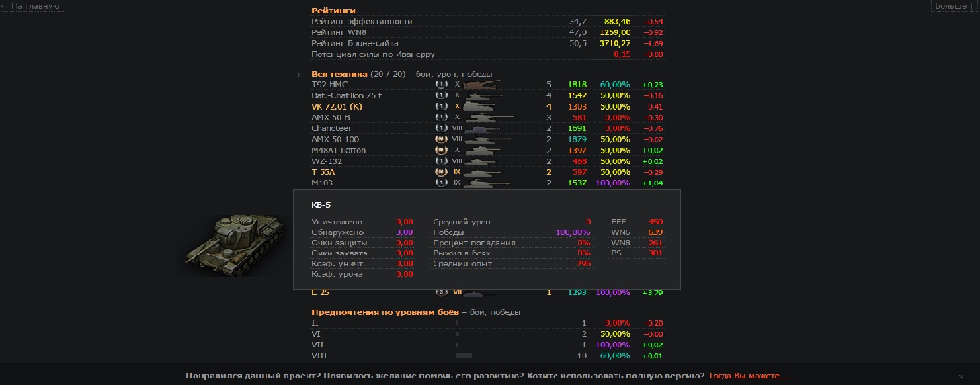980x385 pixels.
Task: Click the Charioteer tank silhouette icon
Action: coord(482,128)
